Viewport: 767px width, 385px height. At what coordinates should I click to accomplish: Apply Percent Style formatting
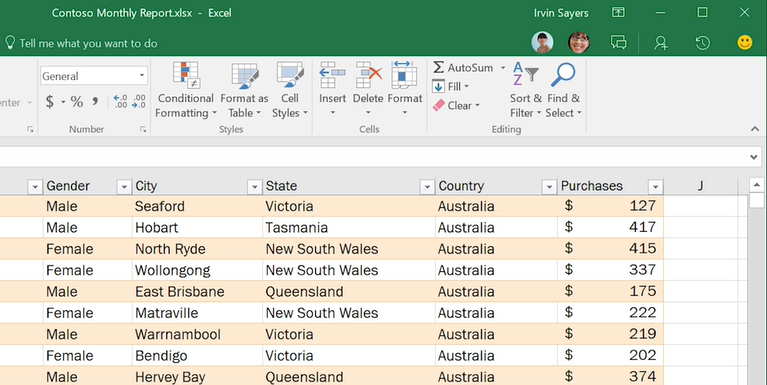pyautogui.click(x=77, y=102)
